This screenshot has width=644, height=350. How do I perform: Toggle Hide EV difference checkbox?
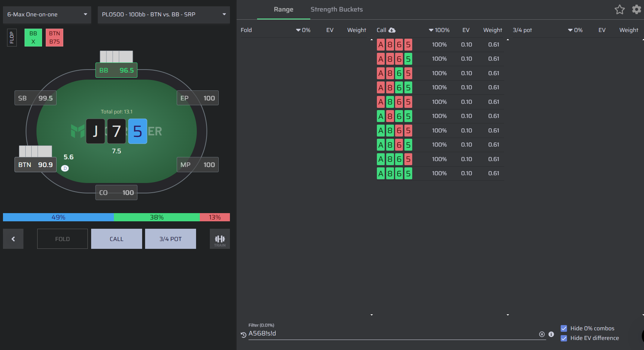pyautogui.click(x=564, y=338)
